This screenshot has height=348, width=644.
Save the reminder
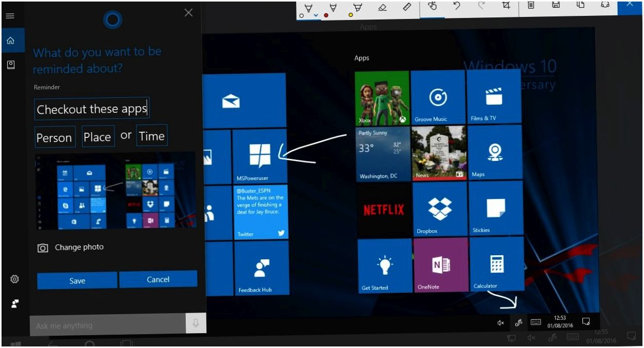click(77, 280)
